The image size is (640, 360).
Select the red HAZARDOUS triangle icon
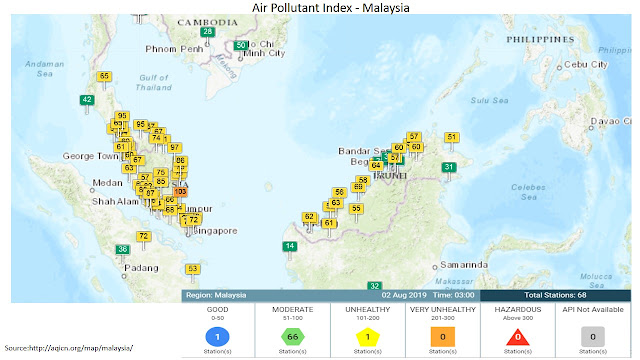pyautogui.click(x=518, y=337)
